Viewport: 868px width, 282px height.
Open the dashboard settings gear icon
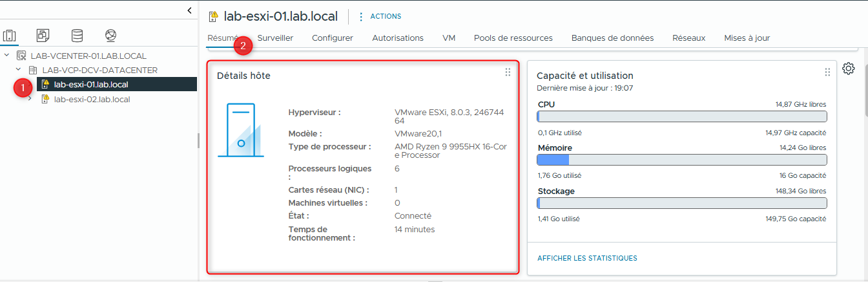pos(849,69)
